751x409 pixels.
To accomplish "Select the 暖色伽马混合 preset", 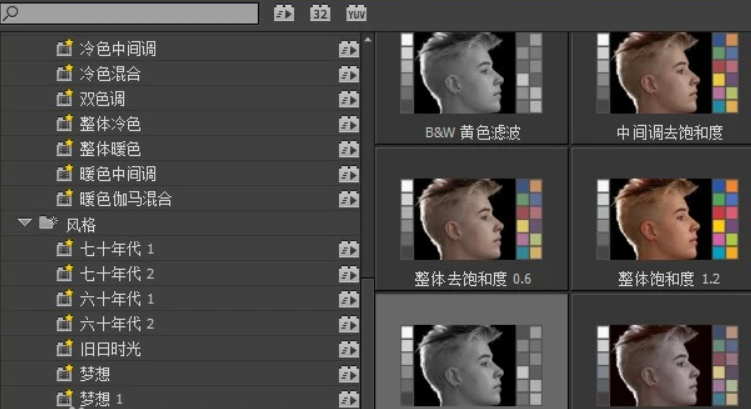I will click(125, 199).
